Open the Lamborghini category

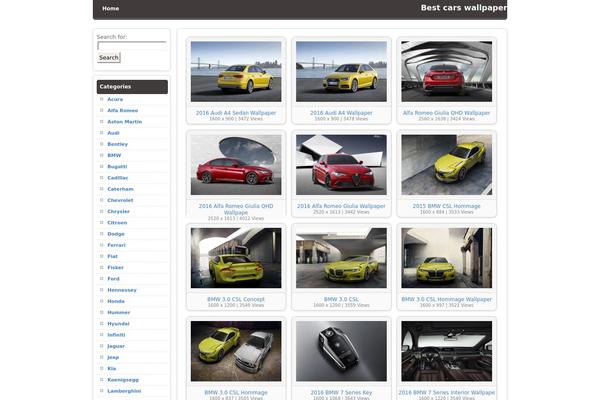click(124, 391)
